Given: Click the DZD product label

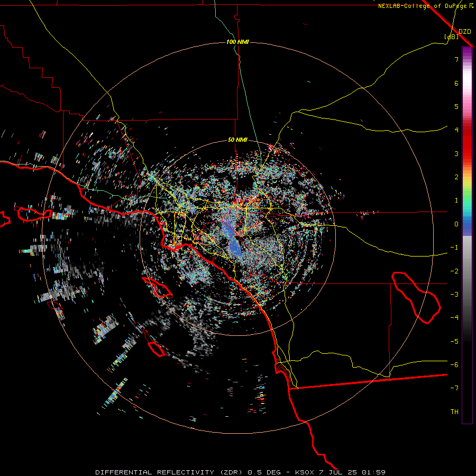Looking at the screenshot, I should point(465,32).
